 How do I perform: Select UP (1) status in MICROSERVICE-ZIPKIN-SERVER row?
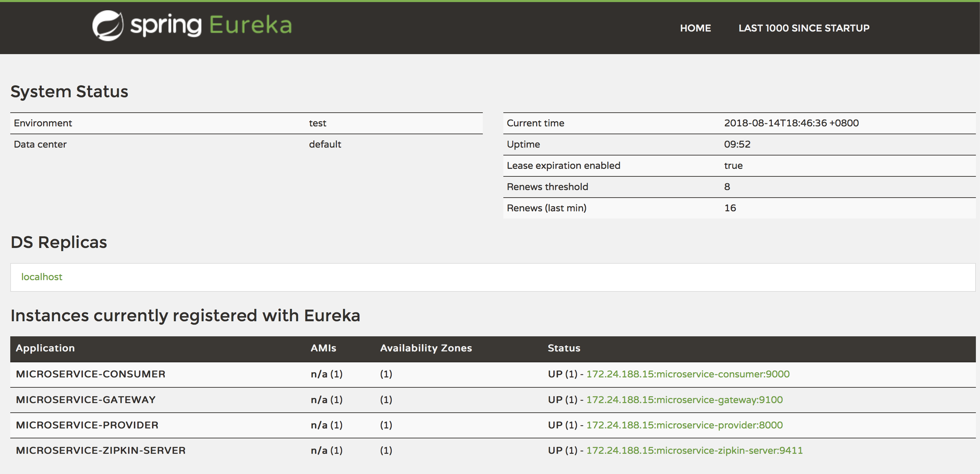click(562, 450)
